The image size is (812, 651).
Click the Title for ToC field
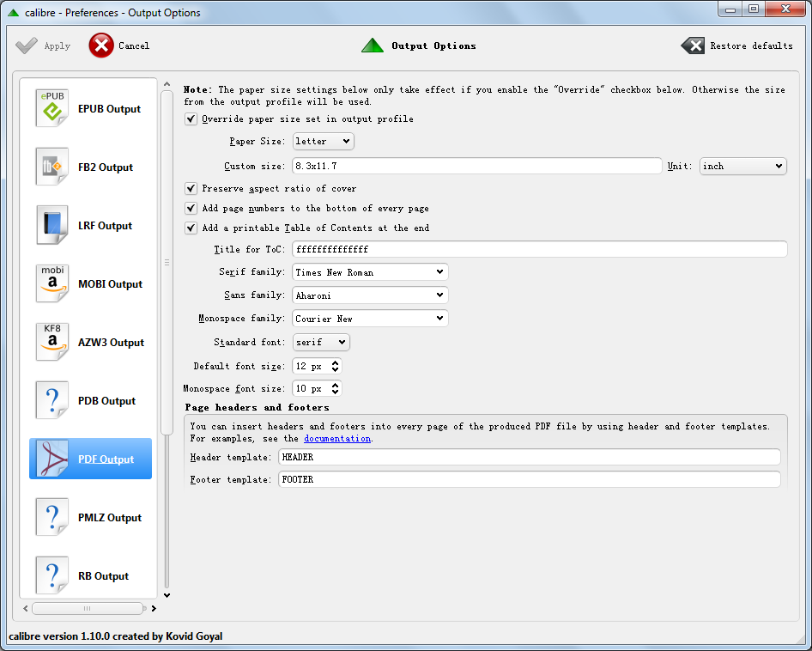(x=540, y=249)
